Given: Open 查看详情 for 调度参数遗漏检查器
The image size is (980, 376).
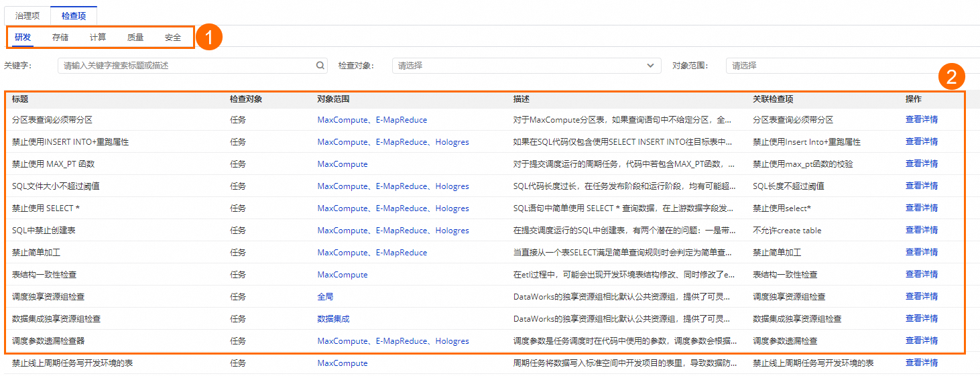Looking at the screenshot, I should tap(922, 340).
